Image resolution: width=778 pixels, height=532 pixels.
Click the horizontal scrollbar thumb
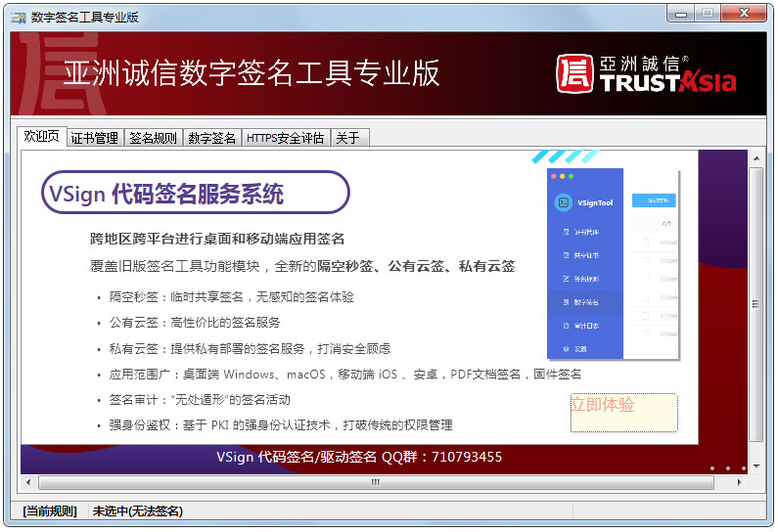(x=376, y=482)
